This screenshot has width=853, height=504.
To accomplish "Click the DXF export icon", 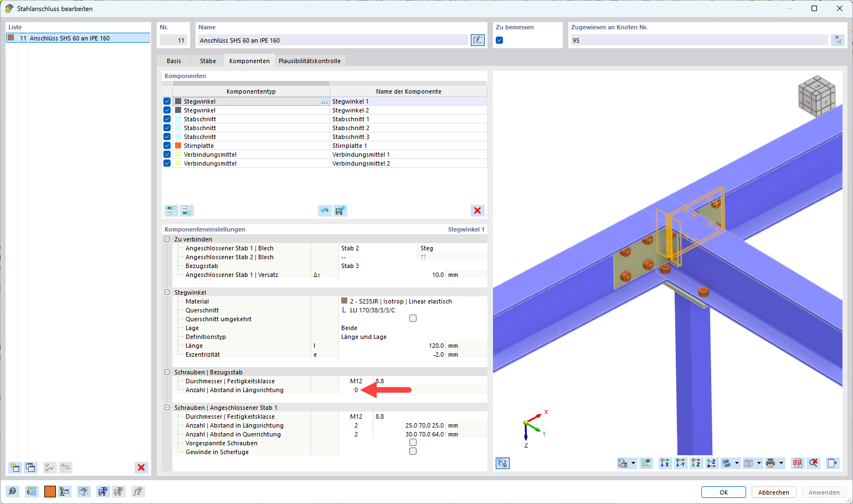I will (x=797, y=463).
